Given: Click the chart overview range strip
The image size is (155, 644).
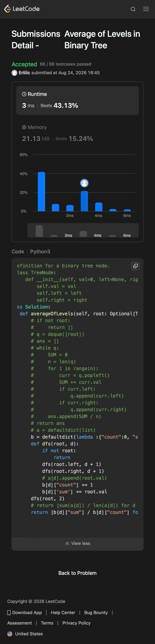Looking at the screenshot, I should 83,230.
